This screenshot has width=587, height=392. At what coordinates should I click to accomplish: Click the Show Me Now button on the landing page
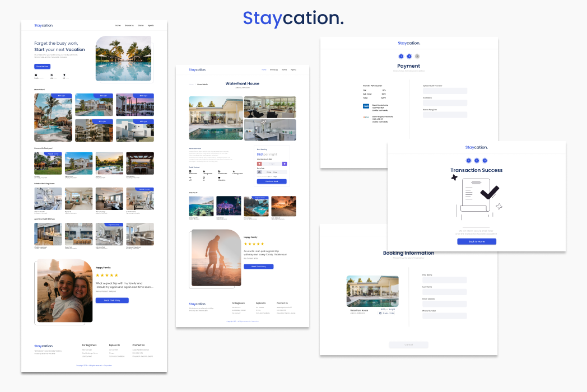tap(43, 66)
